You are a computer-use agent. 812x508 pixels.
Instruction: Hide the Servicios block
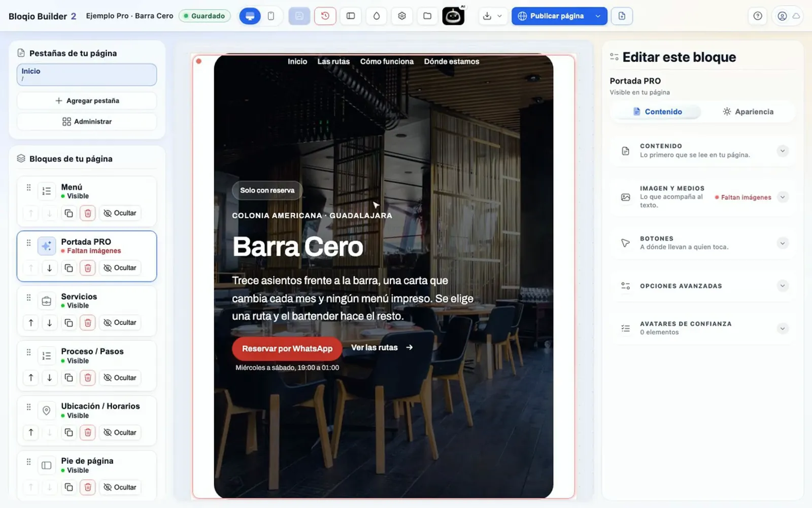120,323
